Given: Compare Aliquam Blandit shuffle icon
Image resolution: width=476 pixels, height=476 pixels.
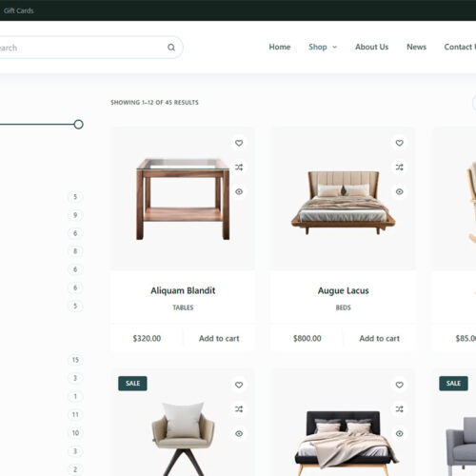Looking at the screenshot, I should coord(239,168).
